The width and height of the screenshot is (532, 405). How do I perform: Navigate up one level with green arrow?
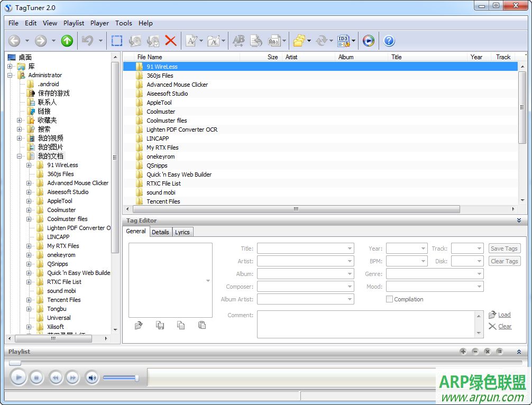click(66, 41)
